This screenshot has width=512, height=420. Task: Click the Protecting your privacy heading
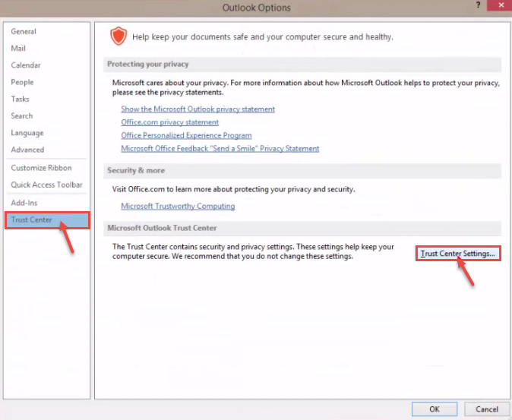click(x=148, y=65)
